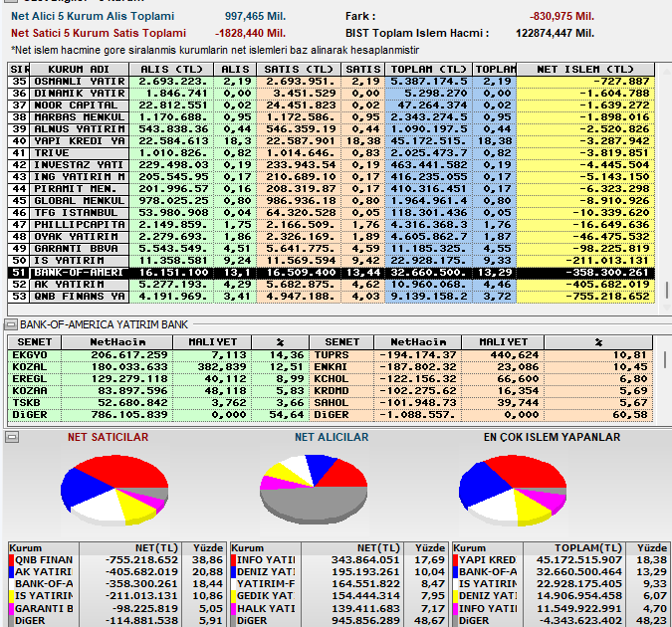The width and height of the screenshot is (672, 627).
Task: Click yellow swatch beside GEDIK YAT
Action: tap(234, 596)
